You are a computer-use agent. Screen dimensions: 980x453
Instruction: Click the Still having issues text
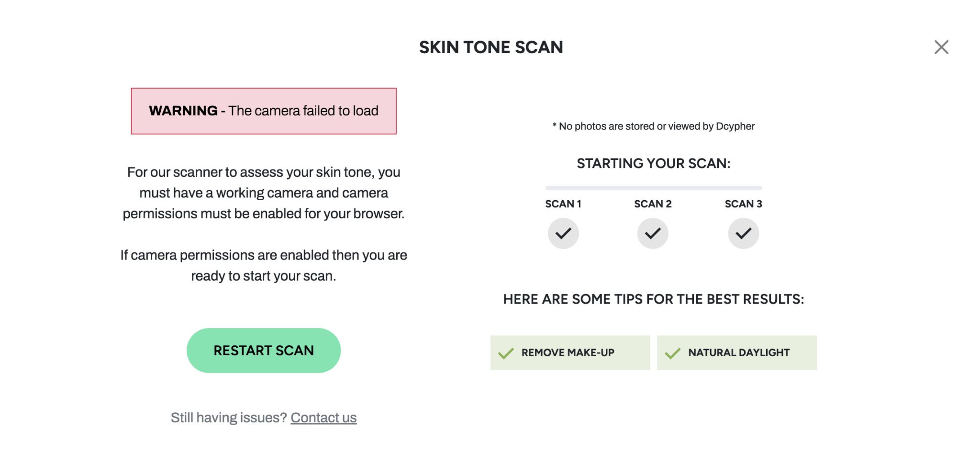(229, 418)
